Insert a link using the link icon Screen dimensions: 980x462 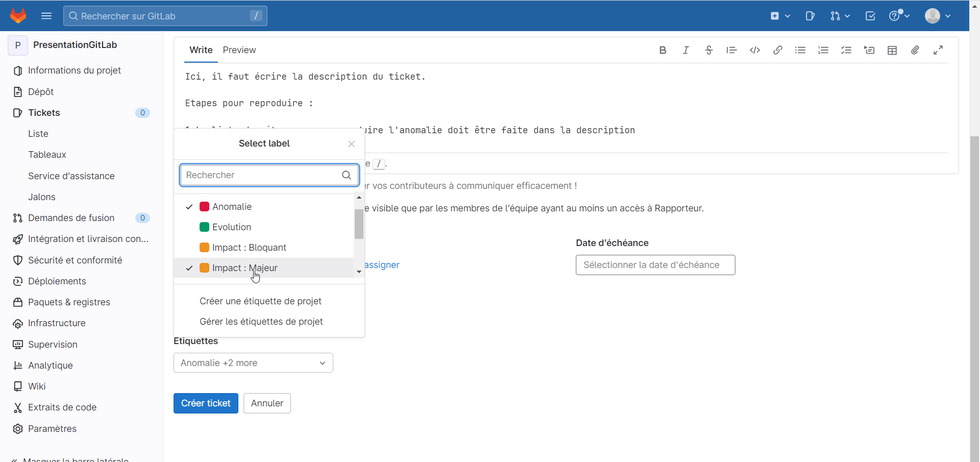coord(777,50)
